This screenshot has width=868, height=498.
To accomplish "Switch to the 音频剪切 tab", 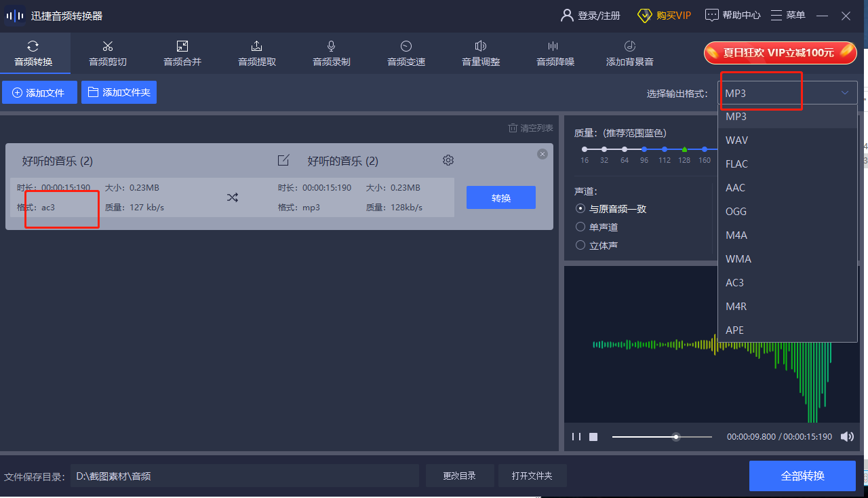I will 108,54.
